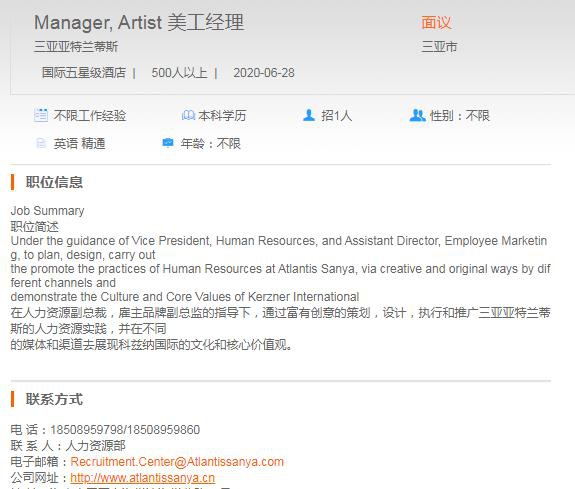Click the language document icon
The height and width of the screenshot is (489, 575).
pyautogui.click(x=41, y=143)
